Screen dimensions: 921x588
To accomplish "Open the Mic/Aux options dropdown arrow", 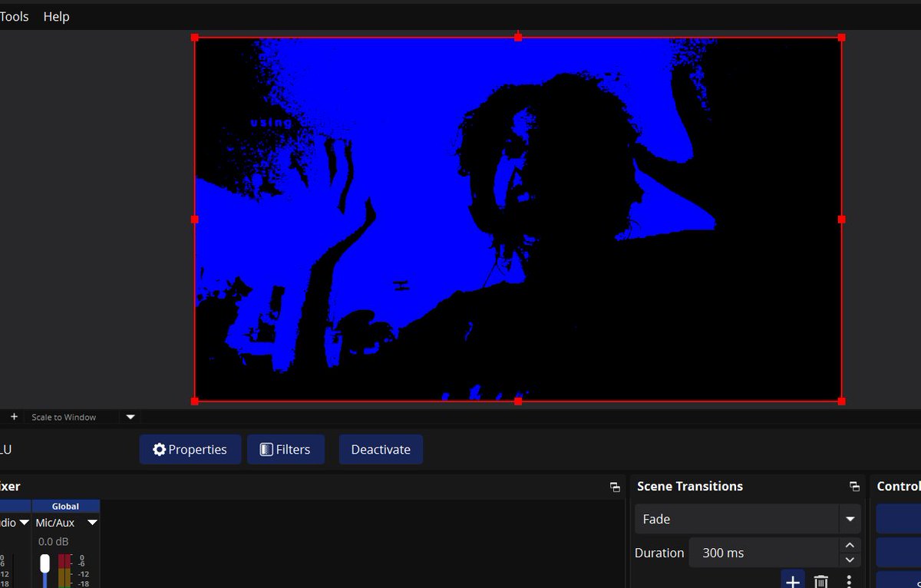I will tap(92, 523).
